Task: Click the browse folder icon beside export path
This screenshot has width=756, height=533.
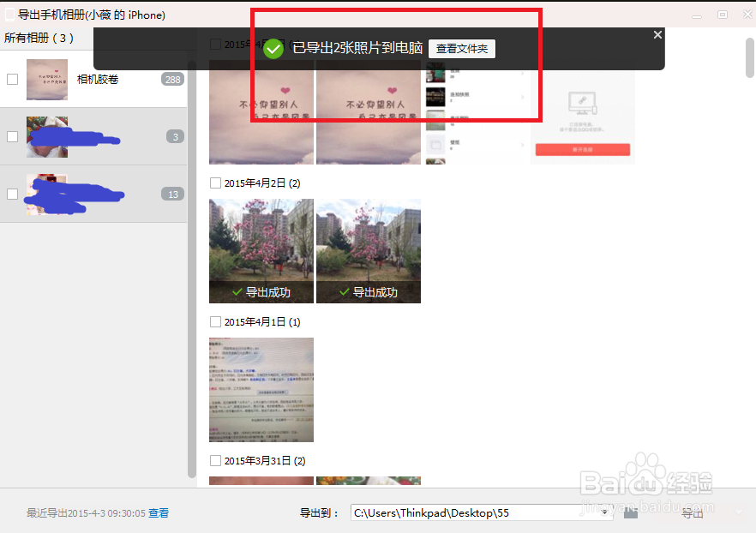Action: (x=631, y=513)
